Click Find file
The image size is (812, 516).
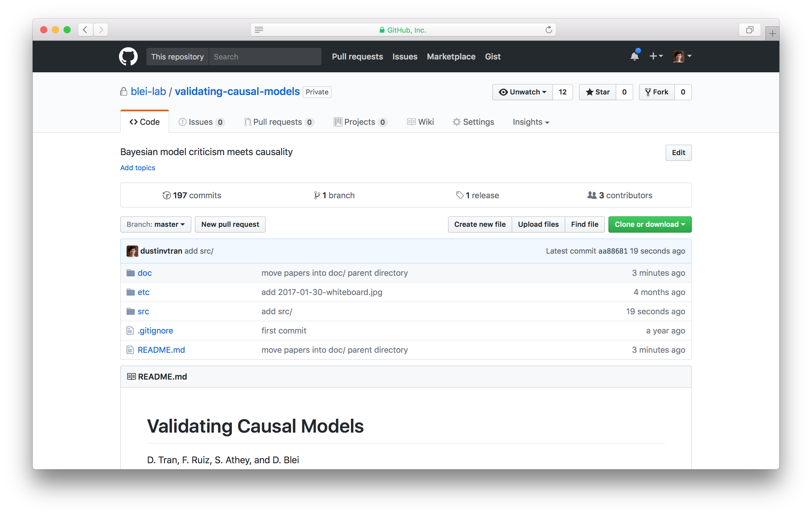click(584, 224)
